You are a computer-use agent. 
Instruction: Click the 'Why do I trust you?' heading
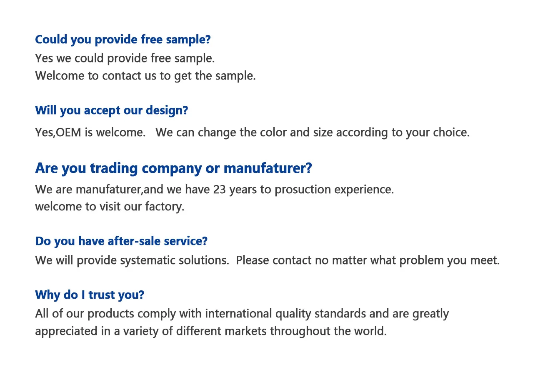(90, 295)
